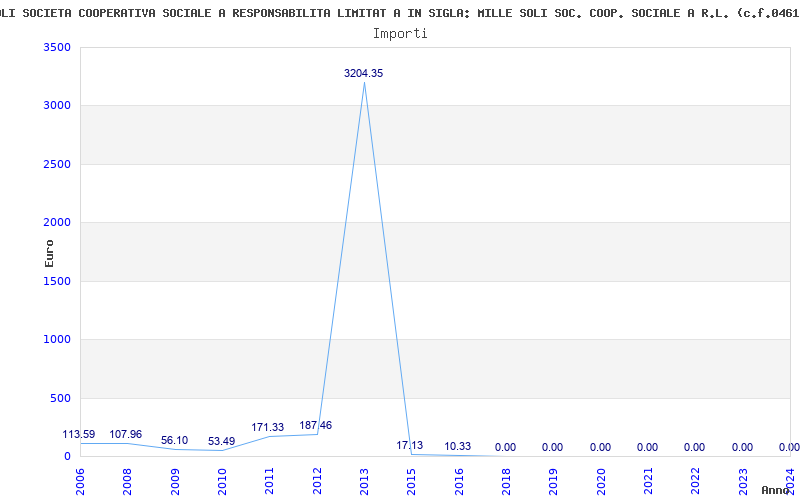Screen dimensions: 800x500
Task: Select the 2020 year label
Action: click(x=601, y=482)
